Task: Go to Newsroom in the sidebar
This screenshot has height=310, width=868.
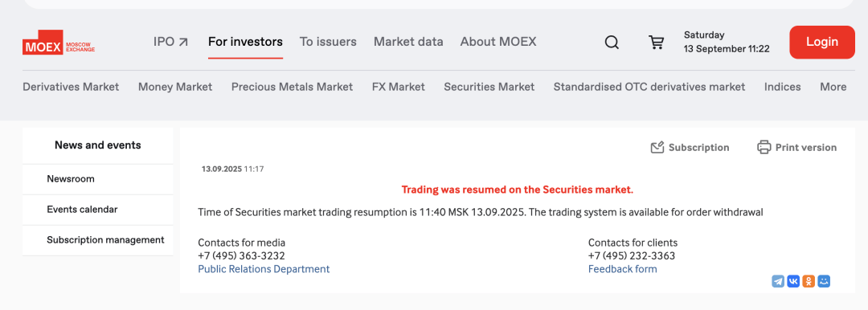Action: [97, 179]
